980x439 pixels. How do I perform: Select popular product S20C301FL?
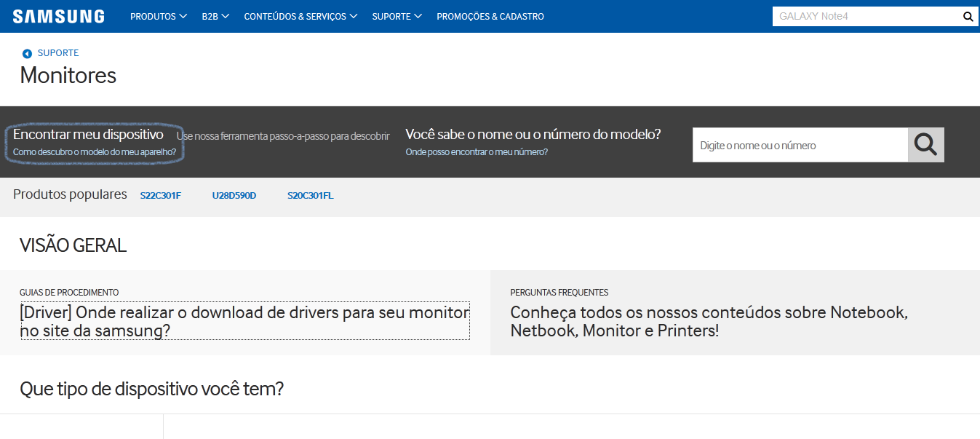tap(311, 196)
